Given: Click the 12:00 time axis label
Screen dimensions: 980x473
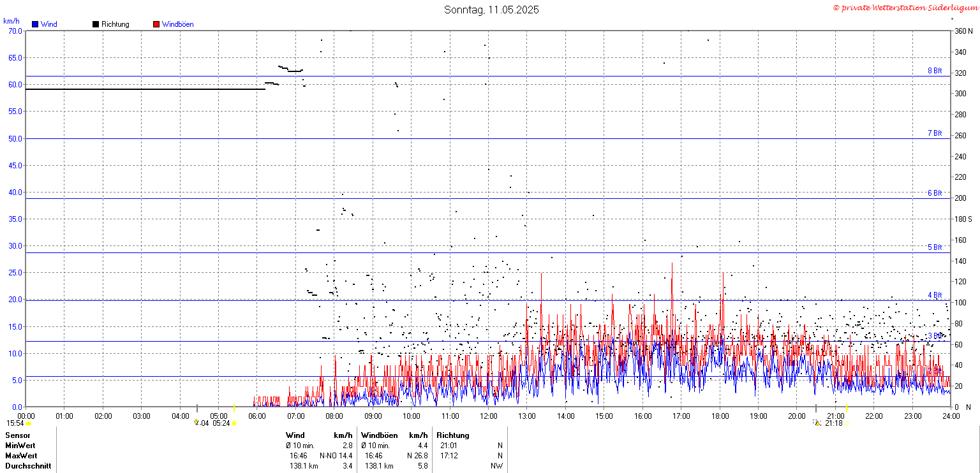Looking at the screenshot, I should coord(489,416).
